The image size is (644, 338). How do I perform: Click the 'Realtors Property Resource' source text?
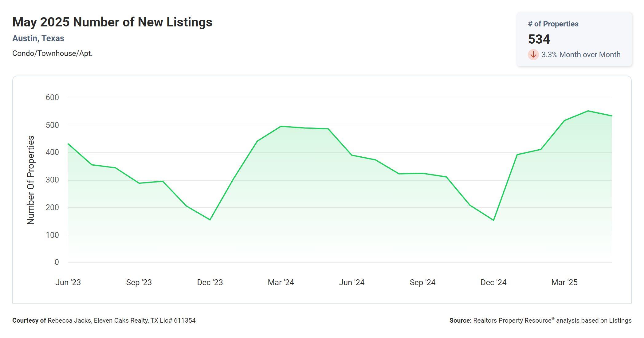(x=512, y=320)
